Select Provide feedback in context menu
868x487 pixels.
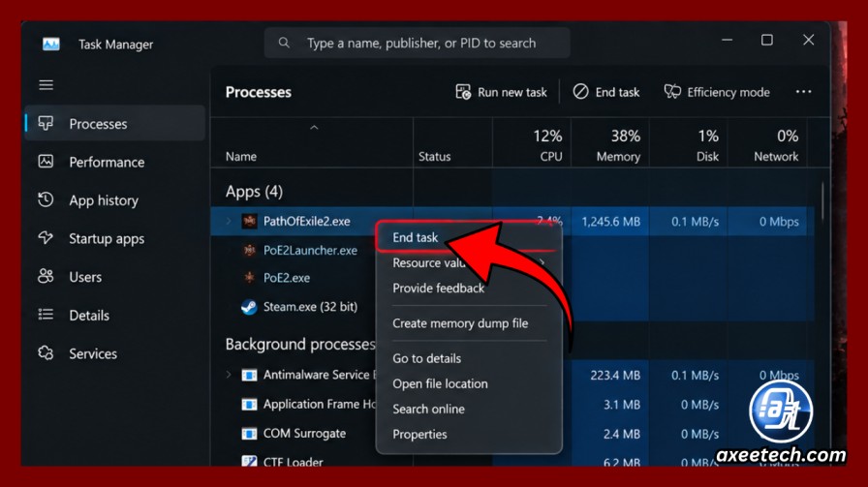439,289
